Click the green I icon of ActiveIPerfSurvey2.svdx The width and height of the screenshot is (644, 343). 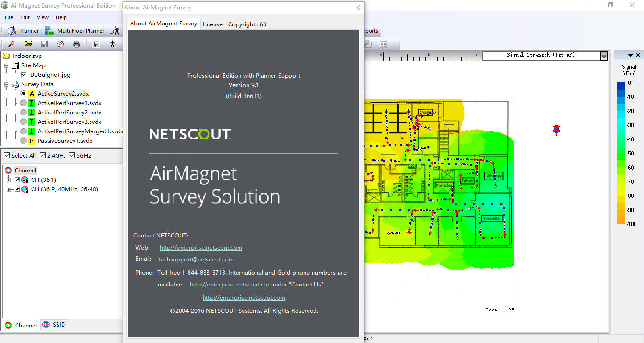tap(32, 113)
